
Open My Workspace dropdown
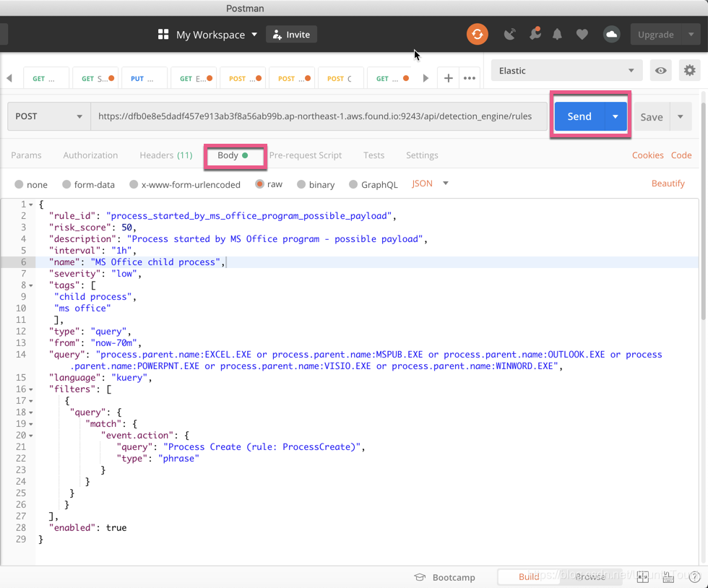pyautogui.click(x=216, y=35)
